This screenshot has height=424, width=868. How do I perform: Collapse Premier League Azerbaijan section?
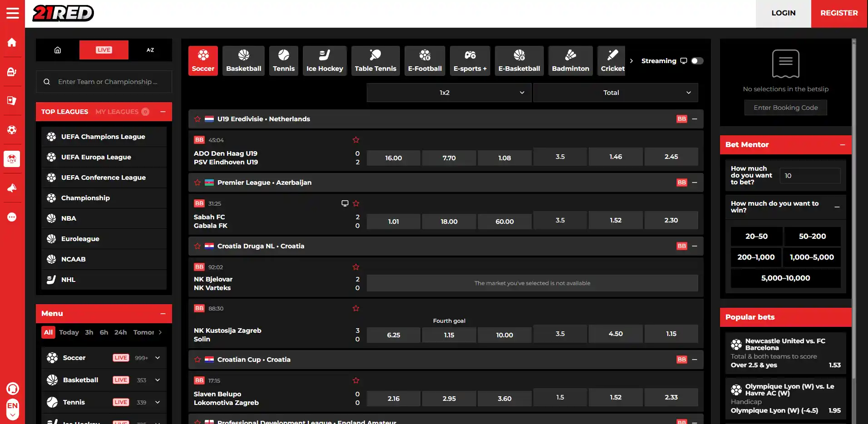point(695,182)
